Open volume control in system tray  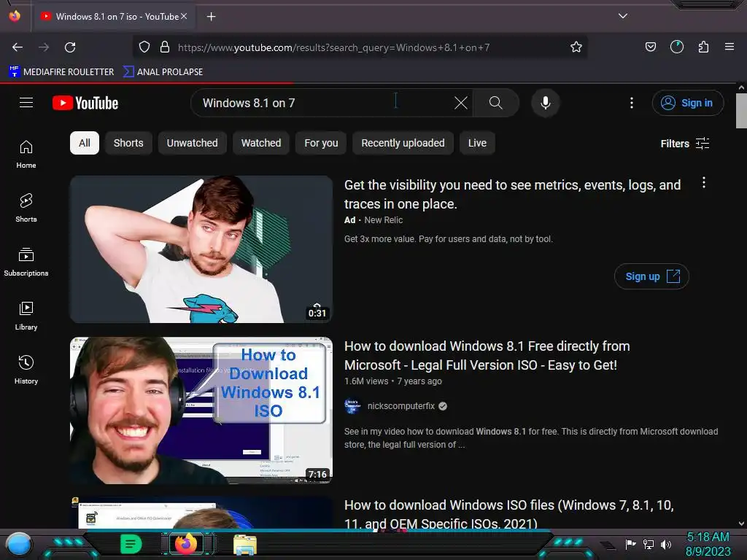tap(665, 544)
